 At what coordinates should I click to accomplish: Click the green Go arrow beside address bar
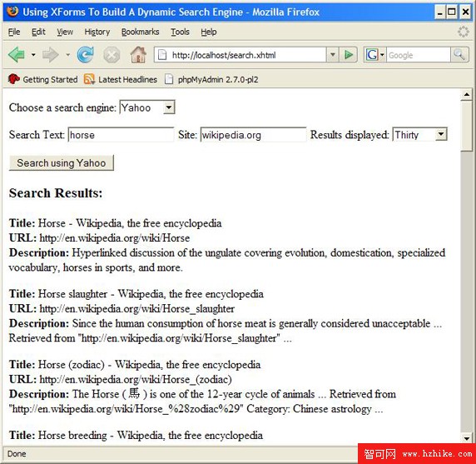pyautogui.click(x=349, y=55)
